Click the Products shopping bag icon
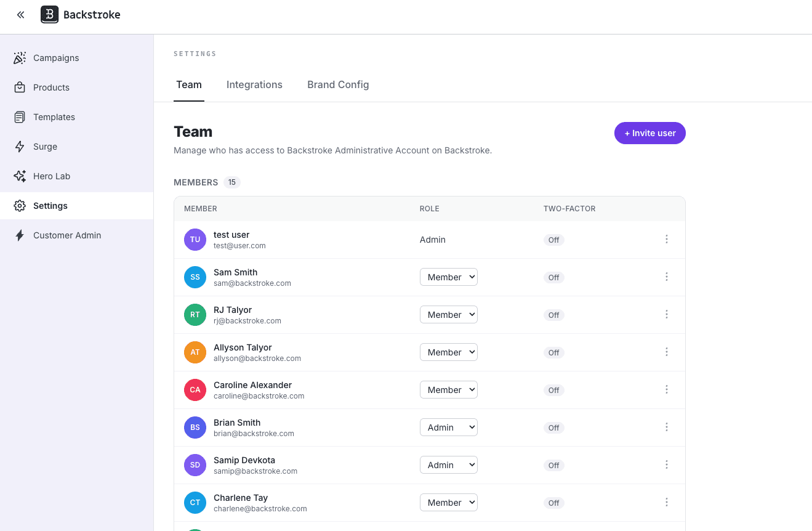Screen dimensions: 812x531 coord(20,87)
